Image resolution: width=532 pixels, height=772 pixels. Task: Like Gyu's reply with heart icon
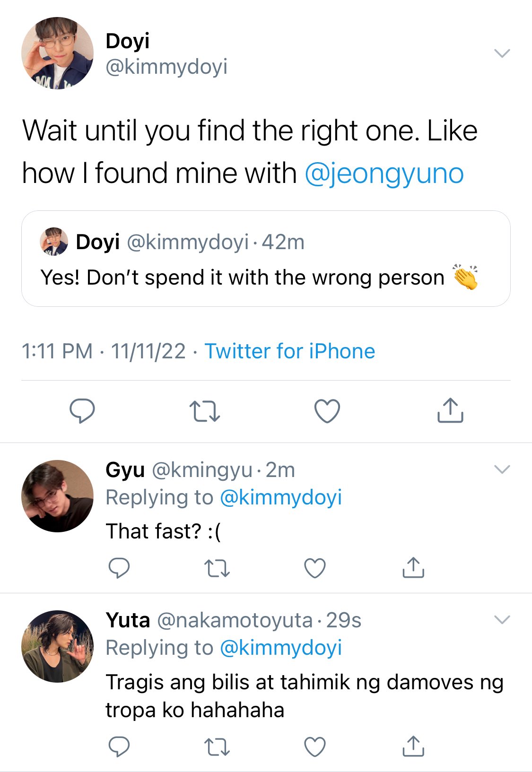[315, 567]
